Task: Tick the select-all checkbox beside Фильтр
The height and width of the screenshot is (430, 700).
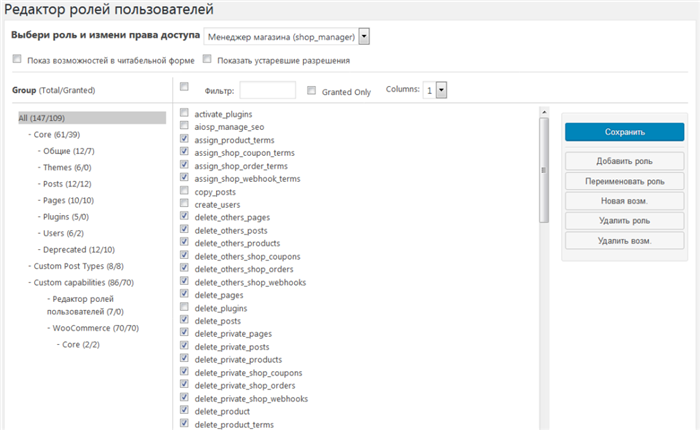Action: pos(184,87)
